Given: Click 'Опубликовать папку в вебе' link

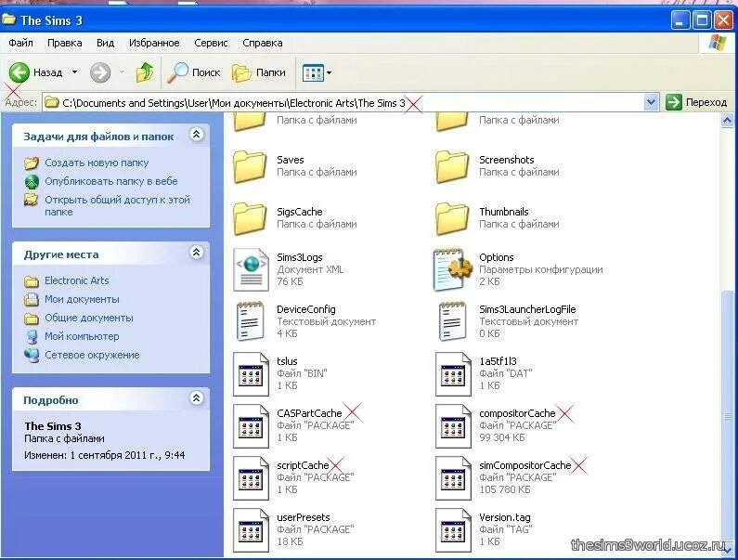Looking at the screenshot, I should point(111,181).
